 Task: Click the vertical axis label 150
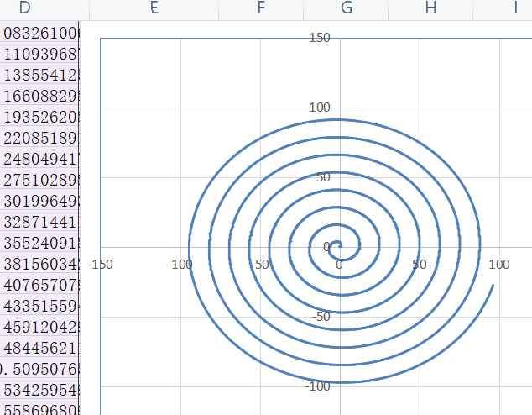click(x=320, y=37)
